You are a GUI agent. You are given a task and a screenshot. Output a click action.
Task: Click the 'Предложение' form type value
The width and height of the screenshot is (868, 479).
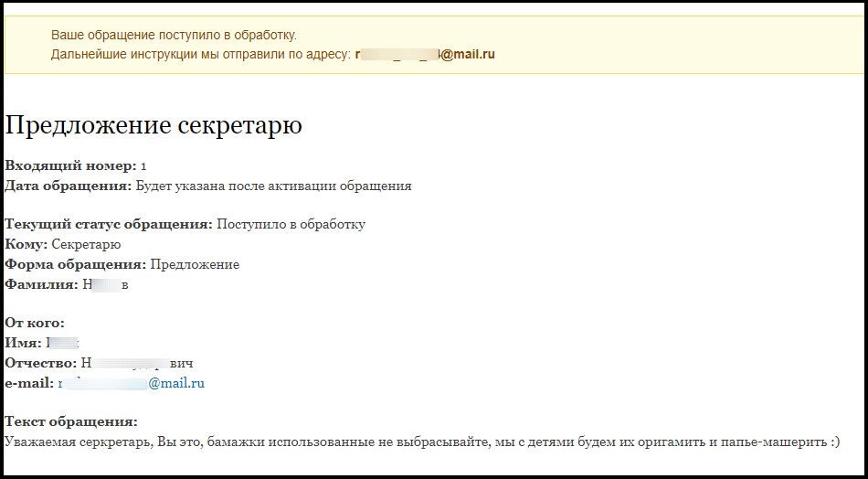(x=195, y=265)
